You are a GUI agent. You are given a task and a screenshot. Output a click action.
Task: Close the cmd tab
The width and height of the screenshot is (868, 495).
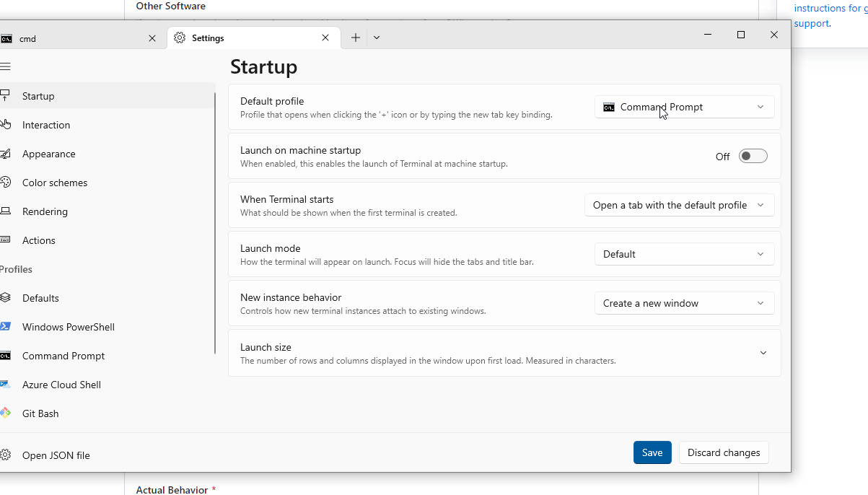tap(152, 38)
